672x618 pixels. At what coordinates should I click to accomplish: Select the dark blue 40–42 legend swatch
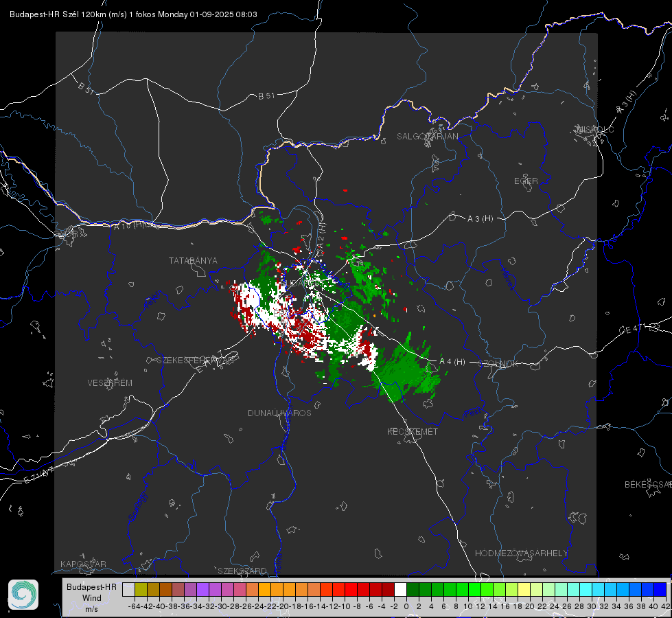660,589
